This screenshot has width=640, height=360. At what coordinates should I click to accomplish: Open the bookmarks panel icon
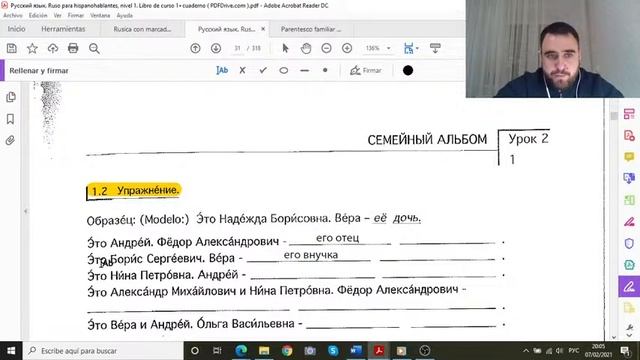[x=11, y=119]
